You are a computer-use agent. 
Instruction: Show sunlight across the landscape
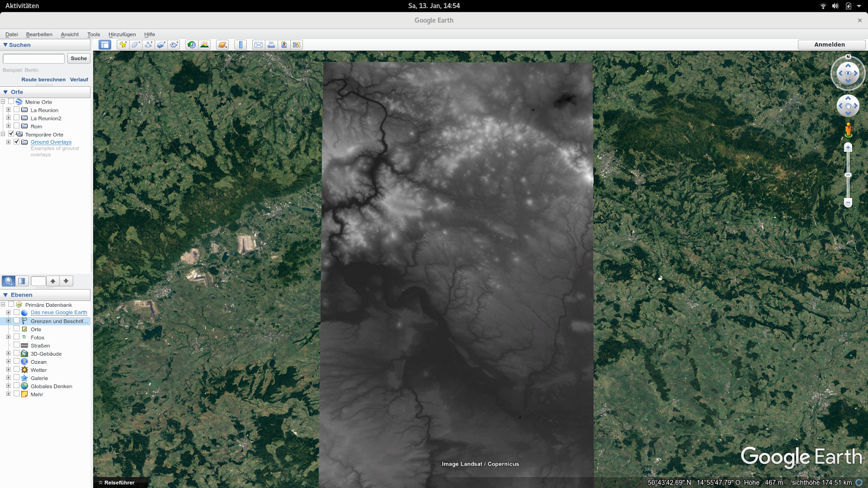click(205, 44)
